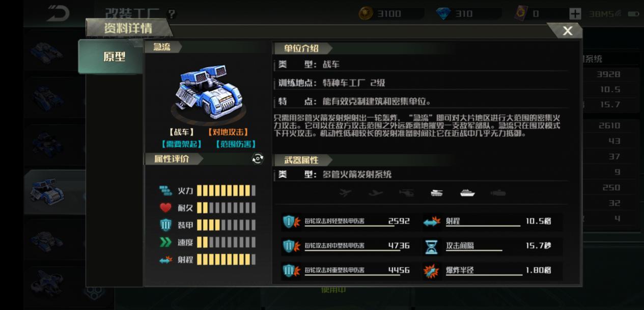
Task: Click the 资料详情 panel title tab
Action: (x=127, y=29)
